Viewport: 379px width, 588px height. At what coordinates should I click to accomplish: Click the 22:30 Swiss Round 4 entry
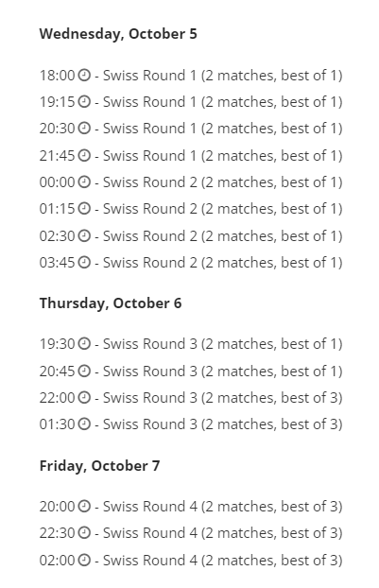point(191,532)
